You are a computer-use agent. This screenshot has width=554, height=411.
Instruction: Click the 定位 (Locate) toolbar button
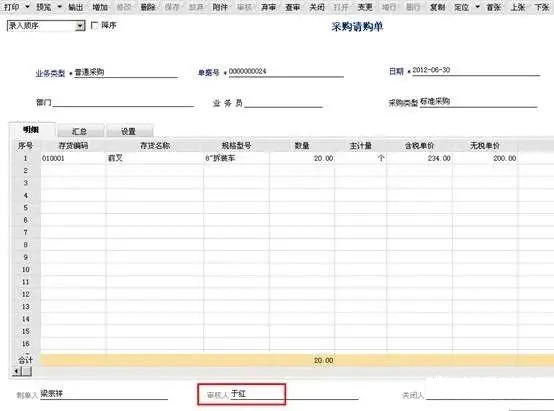(461, 7)
